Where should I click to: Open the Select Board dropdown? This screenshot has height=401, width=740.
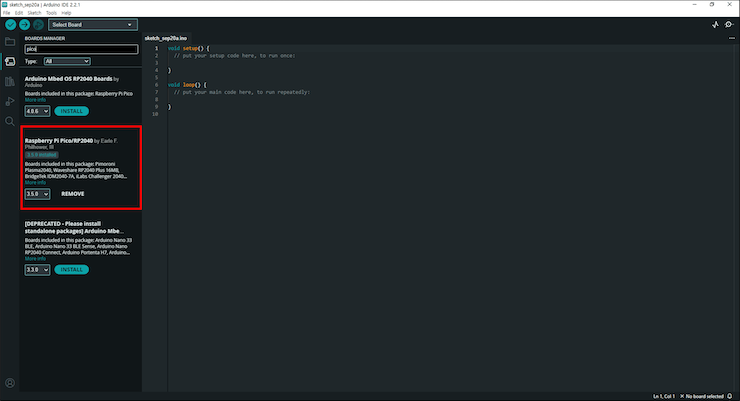[x=92, y=25]
